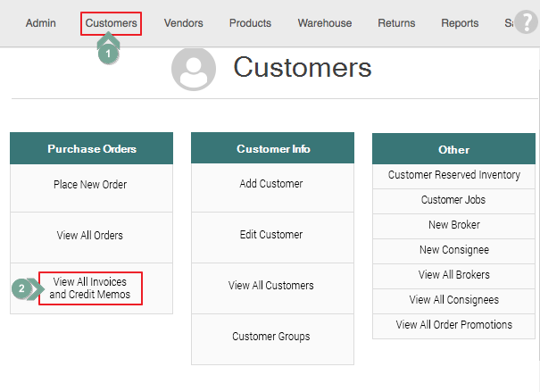Click Place New Order button

click(90, 185)
